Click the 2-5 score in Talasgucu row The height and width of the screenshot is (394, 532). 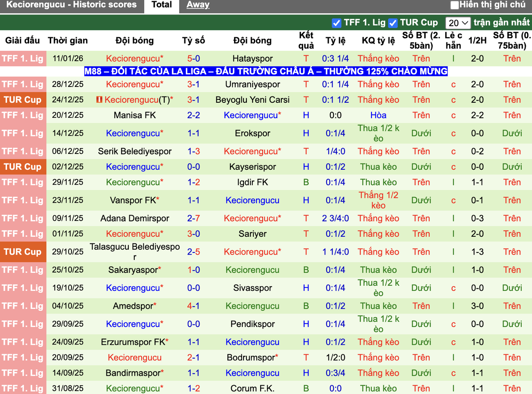[x=194, y=252]
